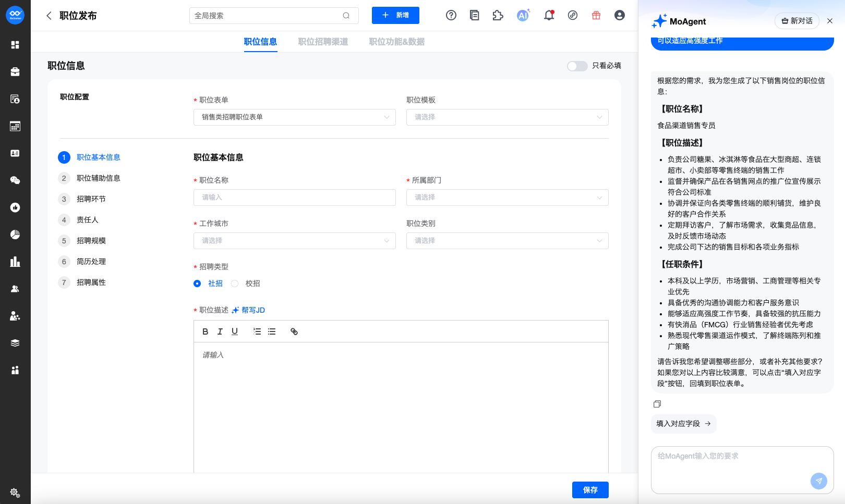
Task: Go back using the arrow beside 职位发布
Action: click(49, 16)
